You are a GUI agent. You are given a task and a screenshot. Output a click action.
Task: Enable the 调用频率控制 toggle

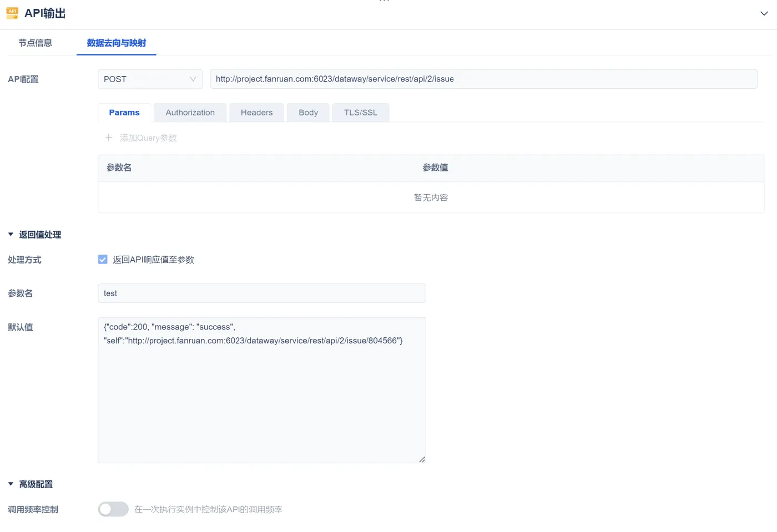[x=113, y=509]
